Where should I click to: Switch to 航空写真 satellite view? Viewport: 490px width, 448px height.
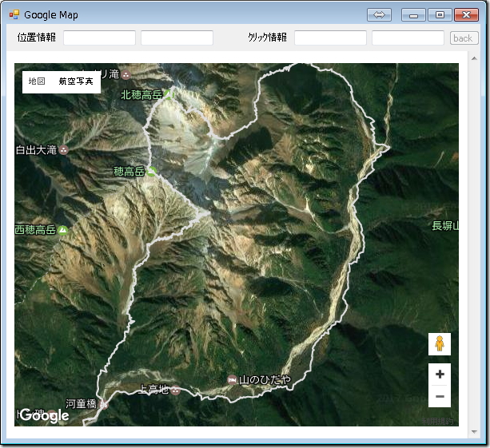(76, 81)
